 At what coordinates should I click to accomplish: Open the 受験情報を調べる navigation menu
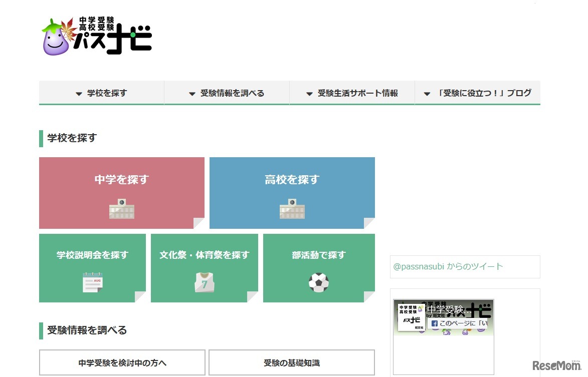[227, 93]
